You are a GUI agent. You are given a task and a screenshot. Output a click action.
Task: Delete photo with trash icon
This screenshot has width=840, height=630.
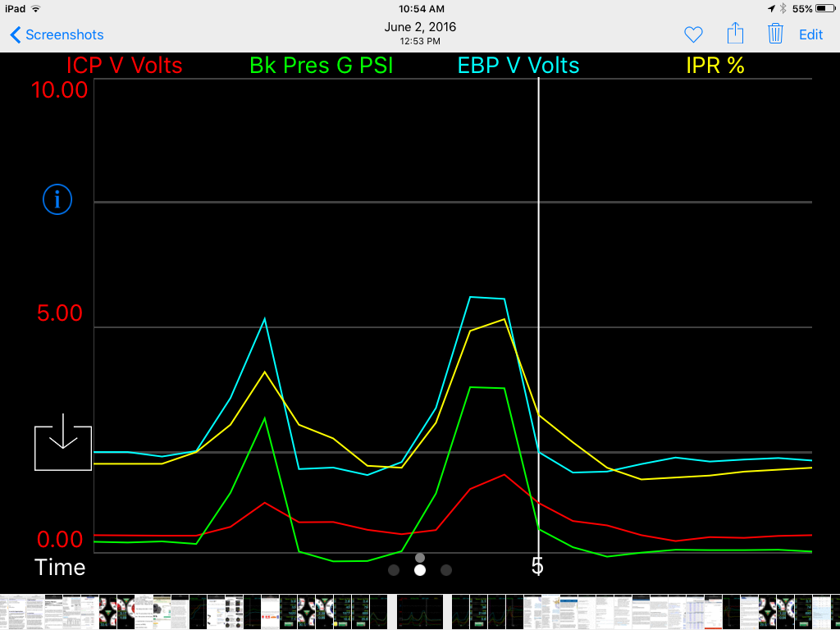[x=775, y=34]
